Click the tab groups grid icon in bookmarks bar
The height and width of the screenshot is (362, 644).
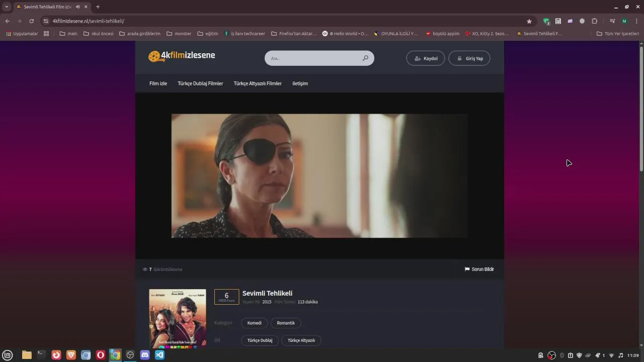pos(46,34)
